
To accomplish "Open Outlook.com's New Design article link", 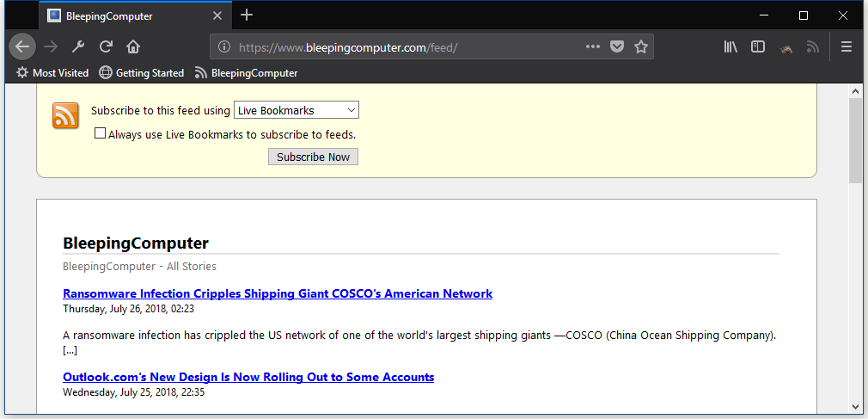I will click(248, 378).
